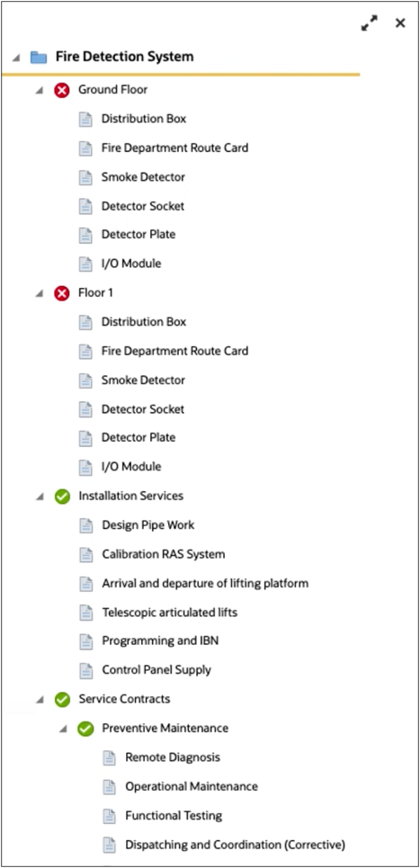Click the blue folder icon beside Fire Detection System
This screenshot has height=868, width=420.
(x=38, y=57)
